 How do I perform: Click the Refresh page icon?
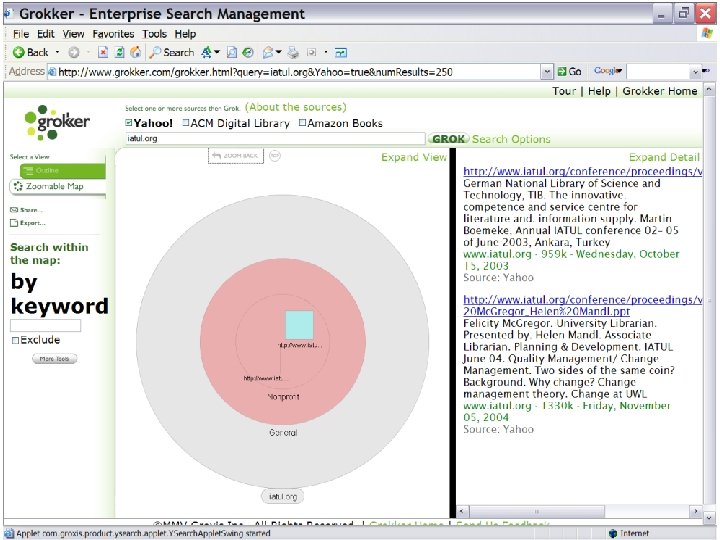119,53
